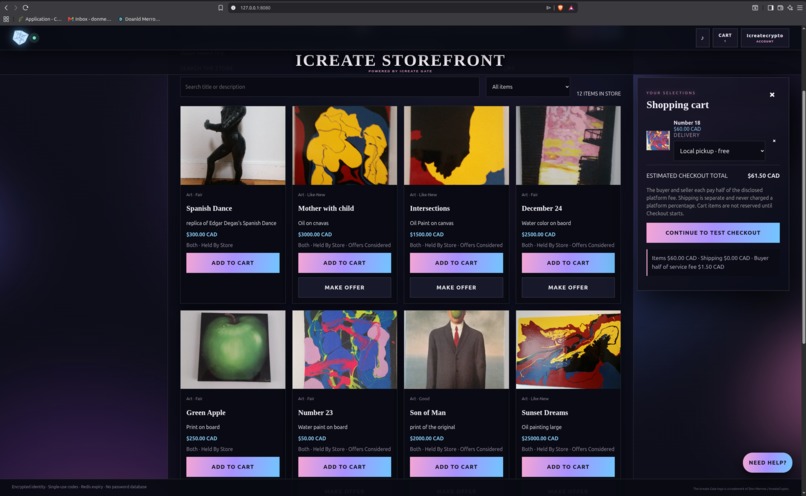Toggle the browser sidebar panel icon

770,8
